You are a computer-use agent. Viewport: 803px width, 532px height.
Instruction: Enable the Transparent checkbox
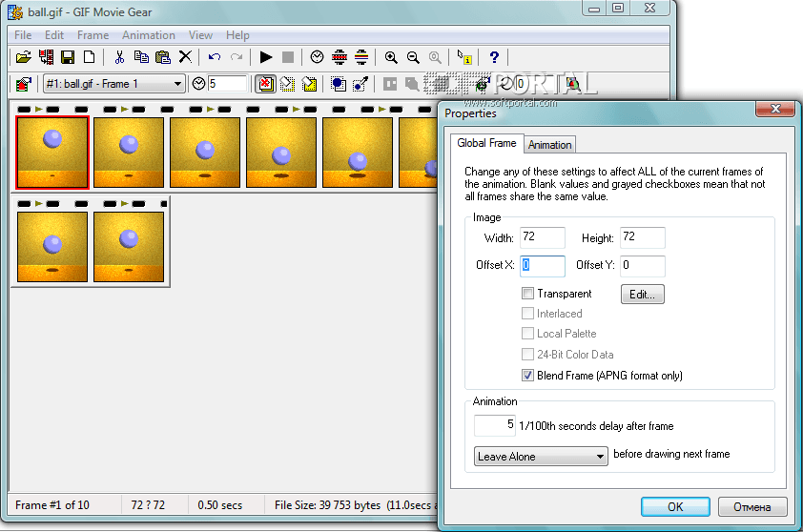point(527,294)
